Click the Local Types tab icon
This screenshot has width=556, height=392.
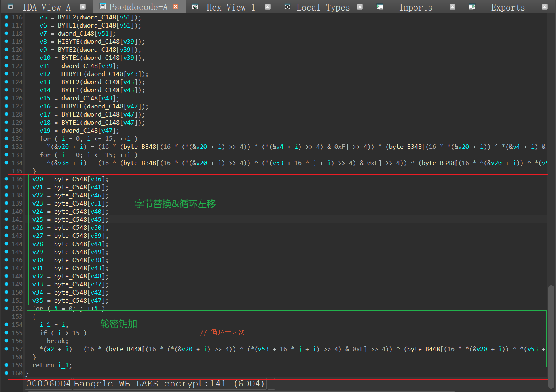click(288, 7)
